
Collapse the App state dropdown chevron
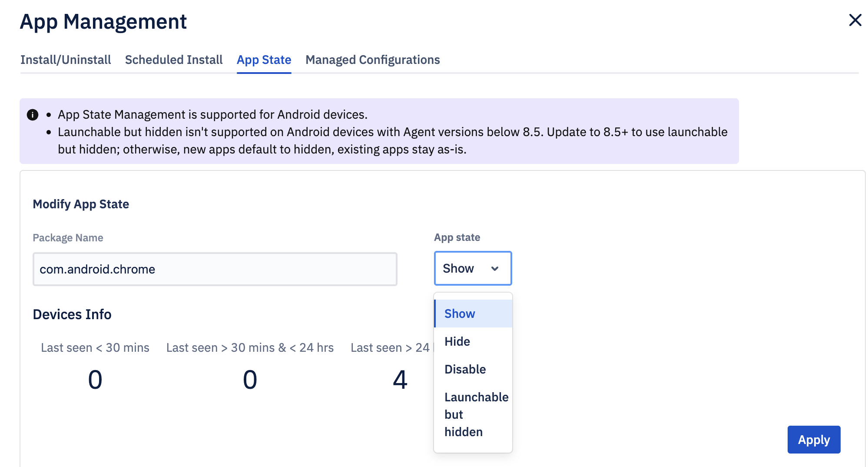click(x=495, y=269)
